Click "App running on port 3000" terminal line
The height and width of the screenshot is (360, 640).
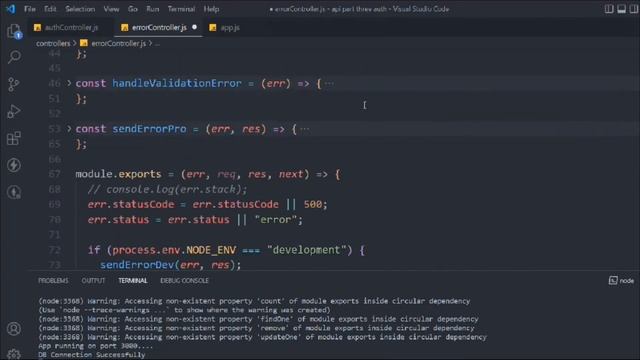pyautogui.click(x=96, y=346)
